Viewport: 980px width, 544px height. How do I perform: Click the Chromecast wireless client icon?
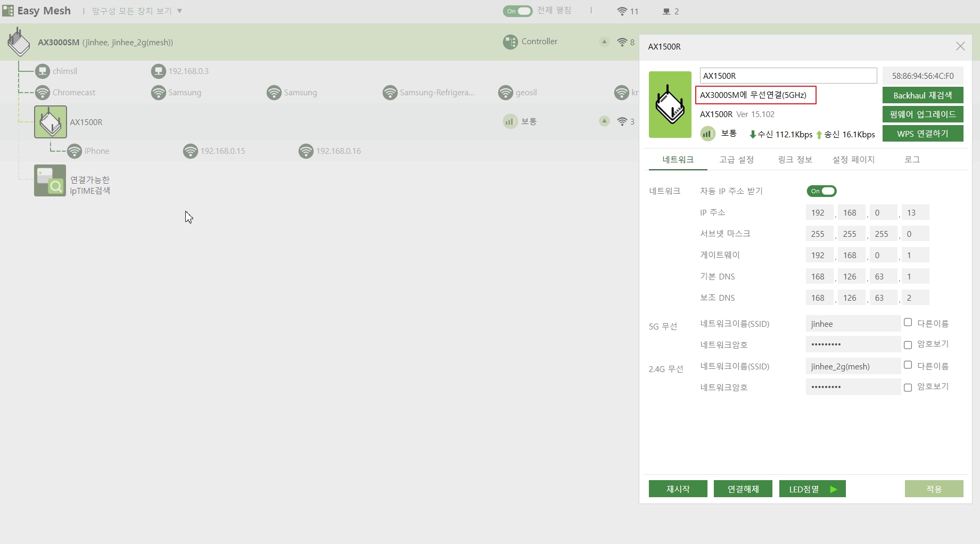tap(43, 93)
